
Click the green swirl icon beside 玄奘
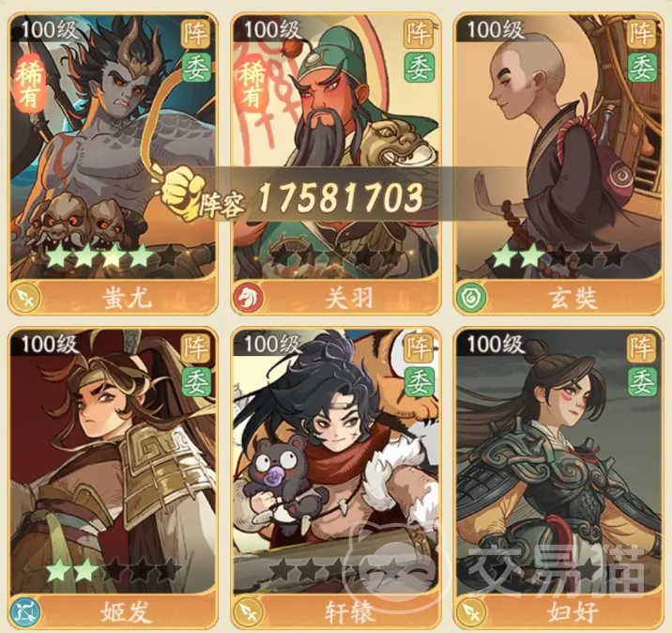click(470, 297)
